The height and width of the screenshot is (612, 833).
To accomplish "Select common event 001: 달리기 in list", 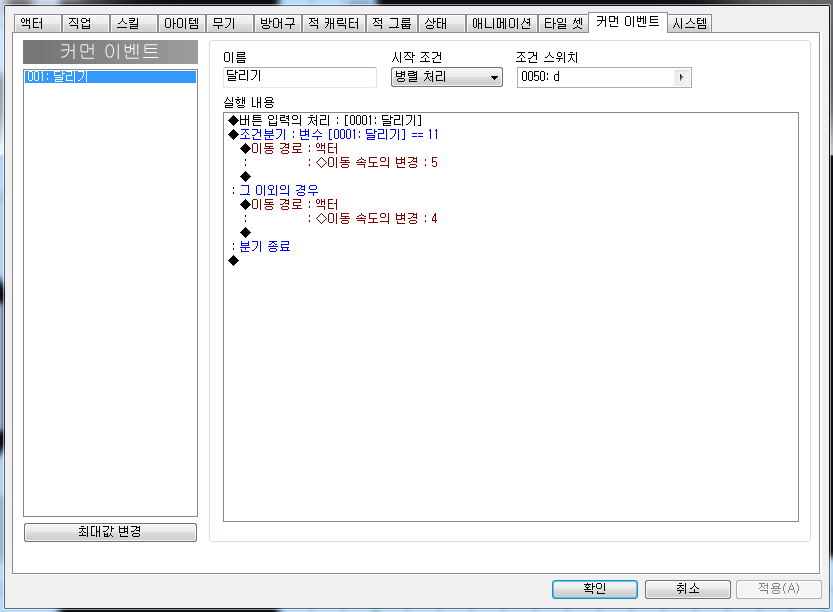I will tap(110, 76).
